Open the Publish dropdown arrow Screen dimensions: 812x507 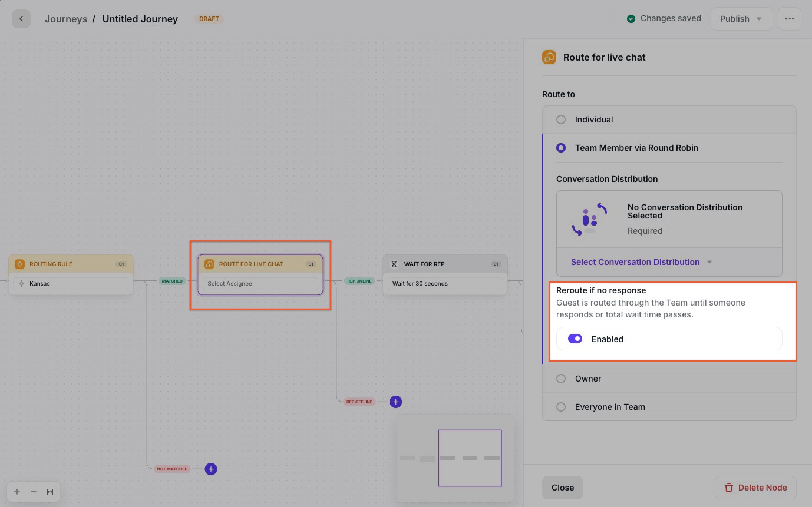click(x=760, y=19)
